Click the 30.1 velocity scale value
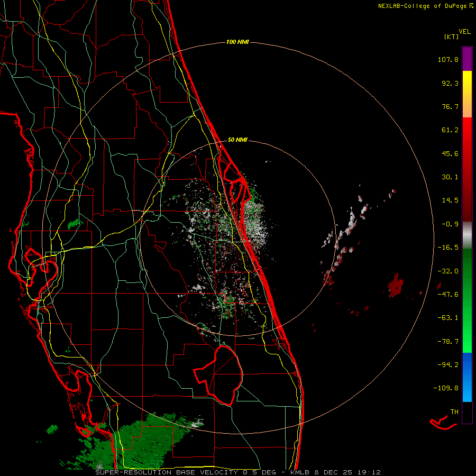The height and width of the screenshot is (476, 476). click(450, 177)
